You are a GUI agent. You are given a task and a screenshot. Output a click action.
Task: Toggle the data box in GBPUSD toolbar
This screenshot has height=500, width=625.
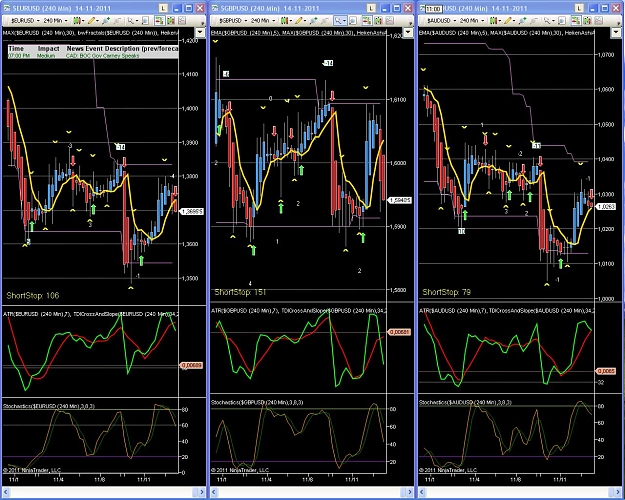tap(352, 20)
